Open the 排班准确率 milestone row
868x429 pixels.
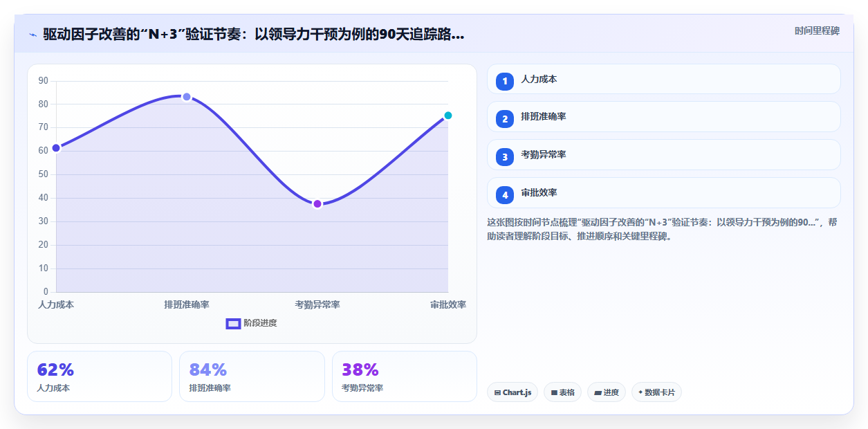click(x=664, y=117)
